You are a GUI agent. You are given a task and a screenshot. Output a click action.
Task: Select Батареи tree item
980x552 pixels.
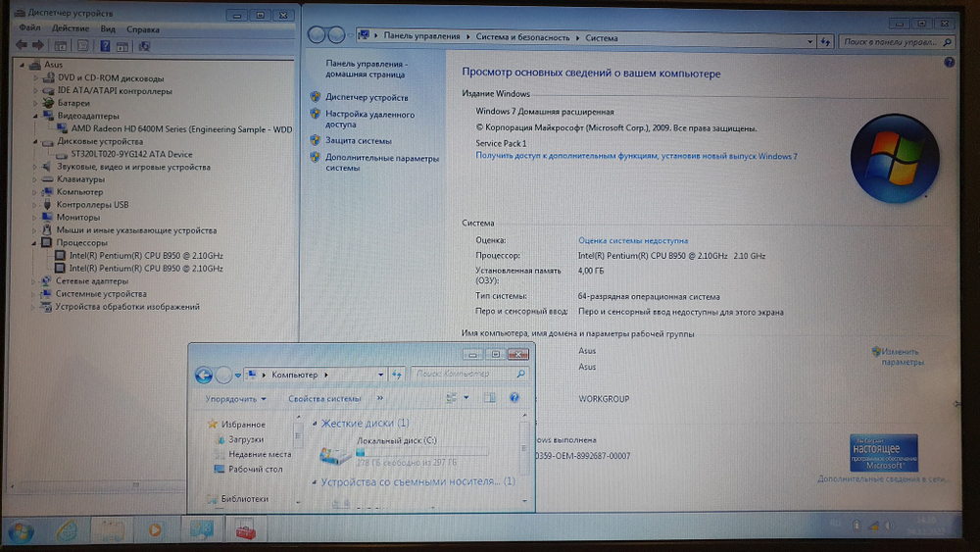click(73, 103)
